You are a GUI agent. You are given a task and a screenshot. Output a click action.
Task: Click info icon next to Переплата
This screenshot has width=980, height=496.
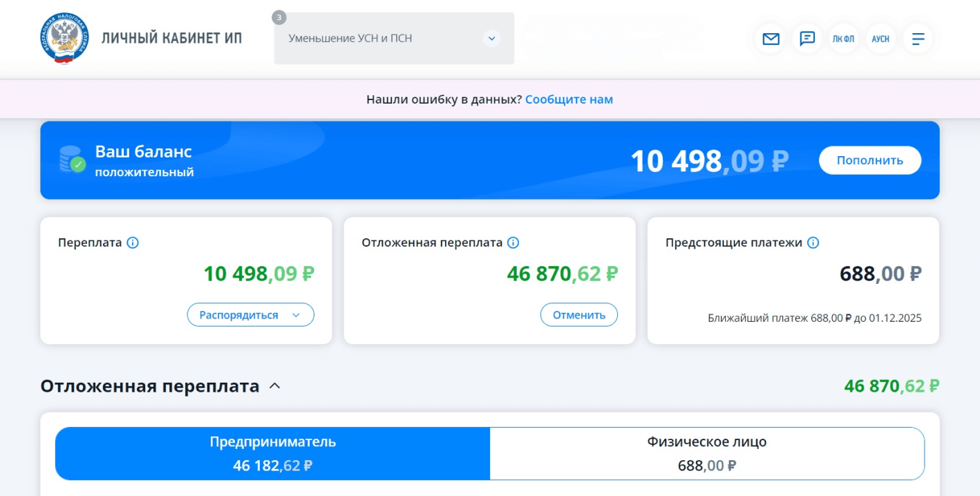(x=133, y=242)
